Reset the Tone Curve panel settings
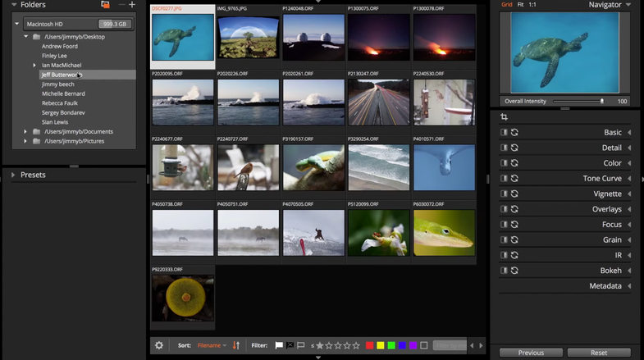Screen dimensions: 644x360 pyautogui.click(x=515, y=179)
